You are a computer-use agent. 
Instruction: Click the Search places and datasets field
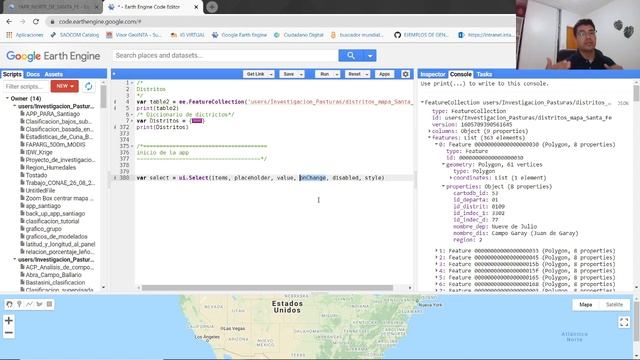[225, 56]
